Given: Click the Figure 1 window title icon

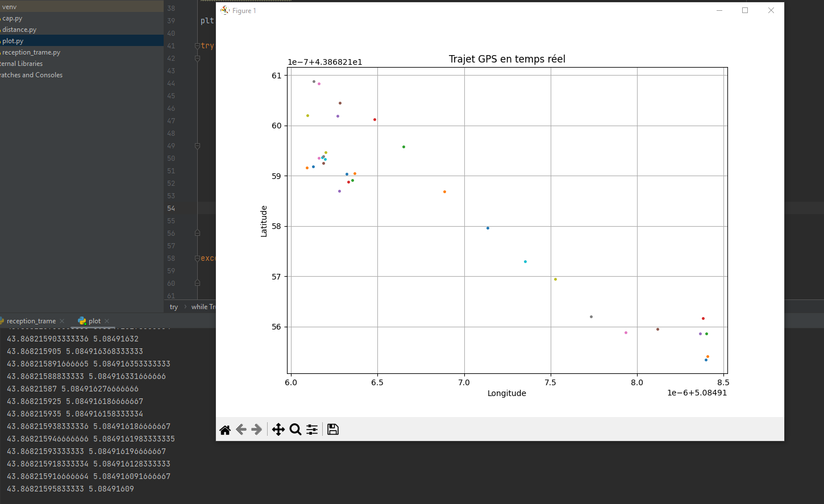Looking at the screenshot, I should coord(225,10).
